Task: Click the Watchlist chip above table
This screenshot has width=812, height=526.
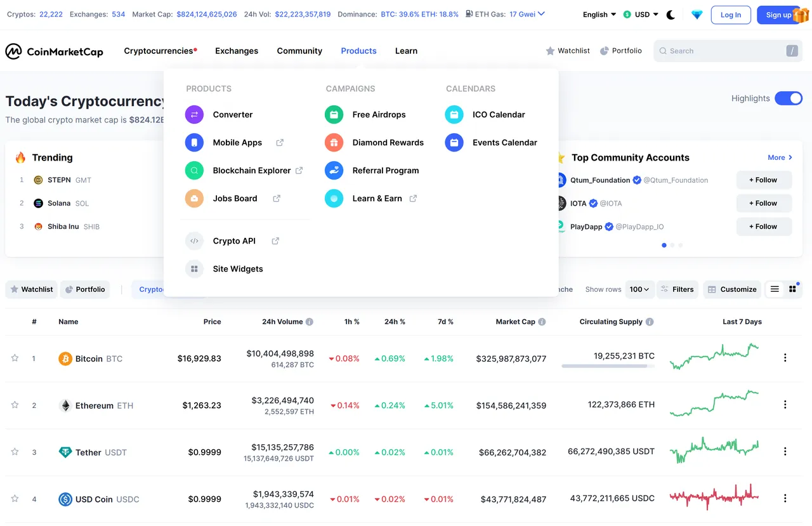Action: coord(31,289)
